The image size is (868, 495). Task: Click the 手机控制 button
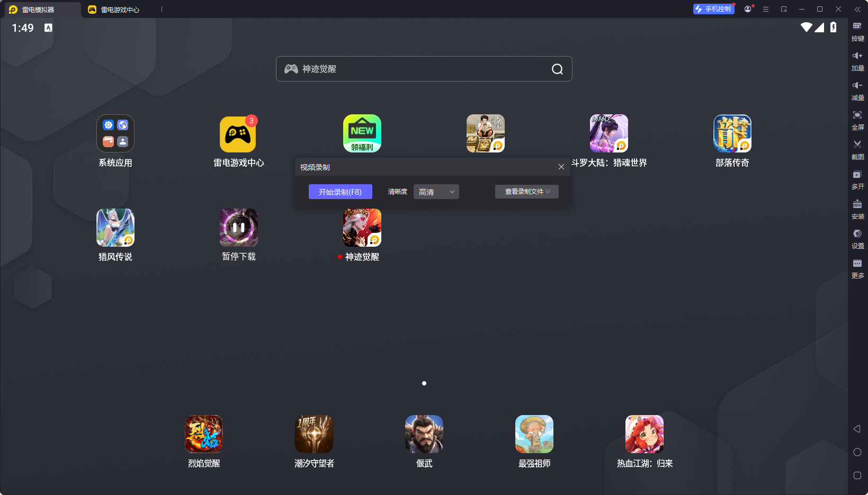(x=713, y=9)
